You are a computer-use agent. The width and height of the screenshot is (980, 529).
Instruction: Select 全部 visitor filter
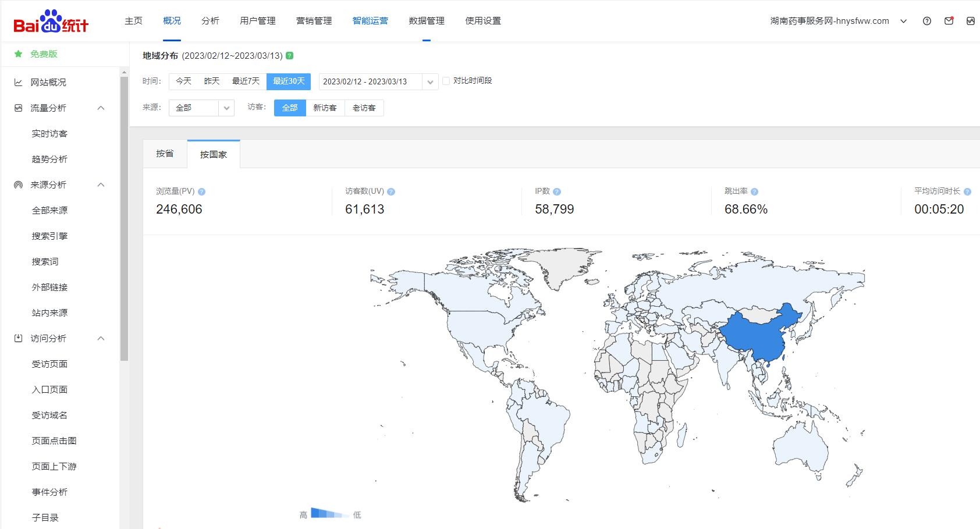click(x=290, y=108)
